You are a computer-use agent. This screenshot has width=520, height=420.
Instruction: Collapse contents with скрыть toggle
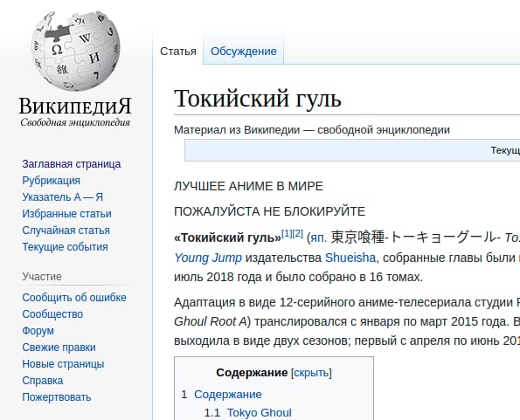pyautogui.click(x=311, y=373)
